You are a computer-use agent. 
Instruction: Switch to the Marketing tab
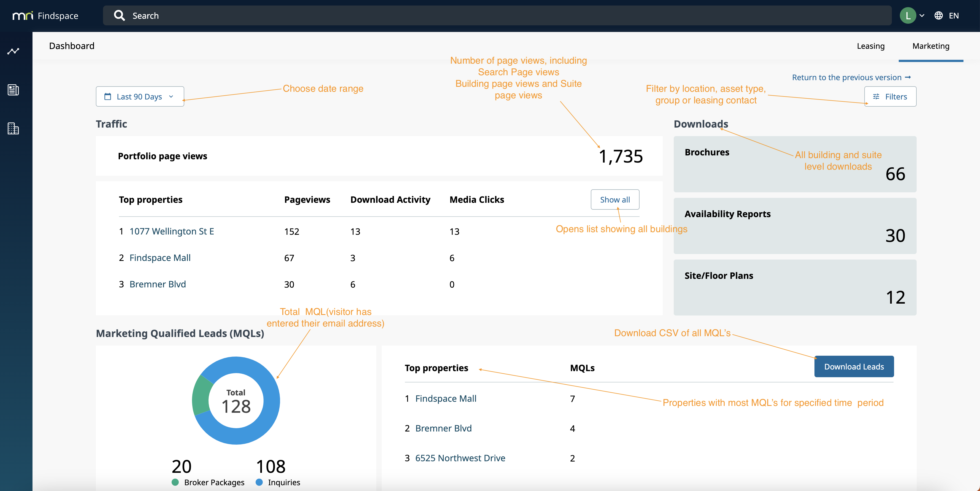click(930, 46)
